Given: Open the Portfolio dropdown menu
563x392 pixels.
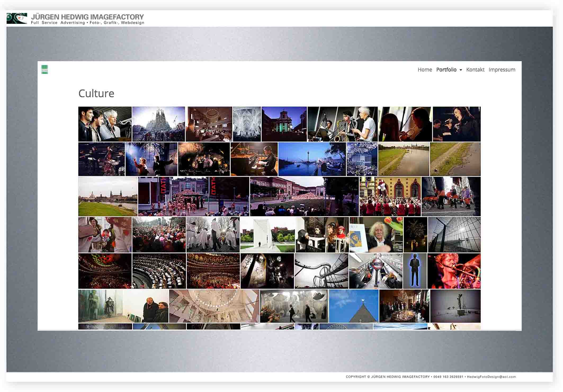Looking at the screenshot, I should pyautogui.click(x=446, y=70).
